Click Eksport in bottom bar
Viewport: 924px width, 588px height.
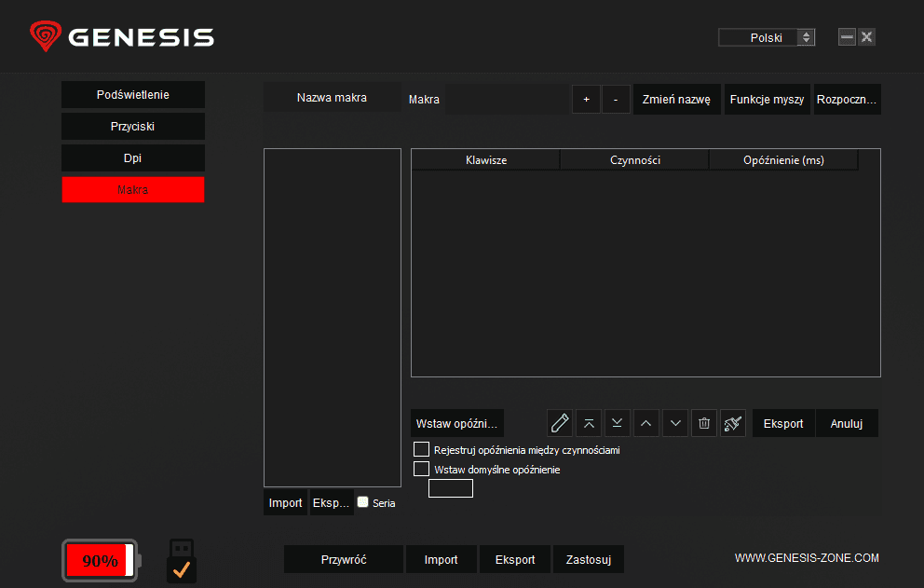click(x=515, y=559)
